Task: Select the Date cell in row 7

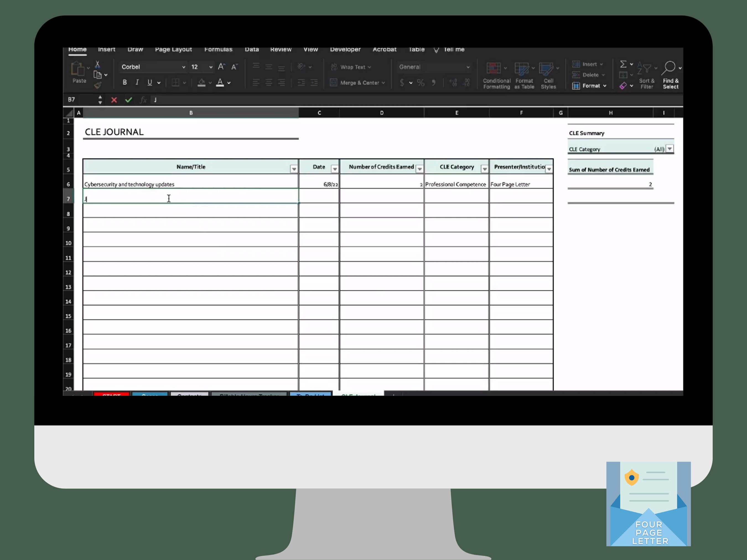Action: [x=319, y=196]
